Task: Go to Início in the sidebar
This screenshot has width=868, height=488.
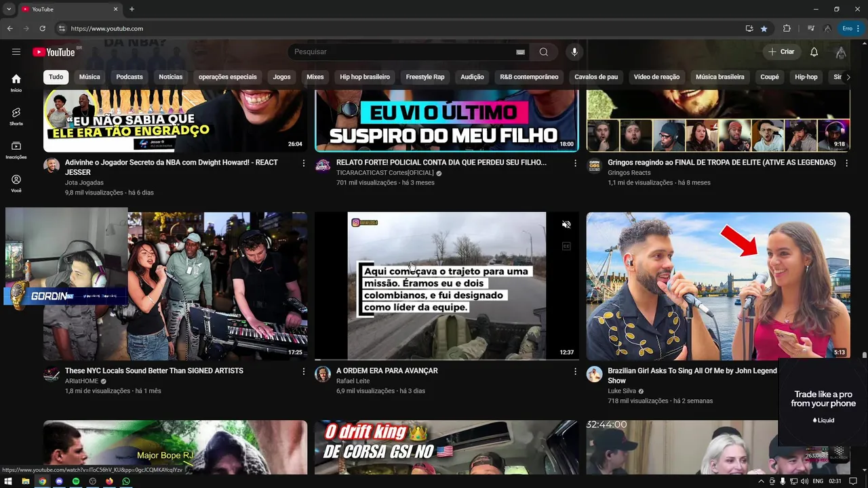Action: click(16, 83)
